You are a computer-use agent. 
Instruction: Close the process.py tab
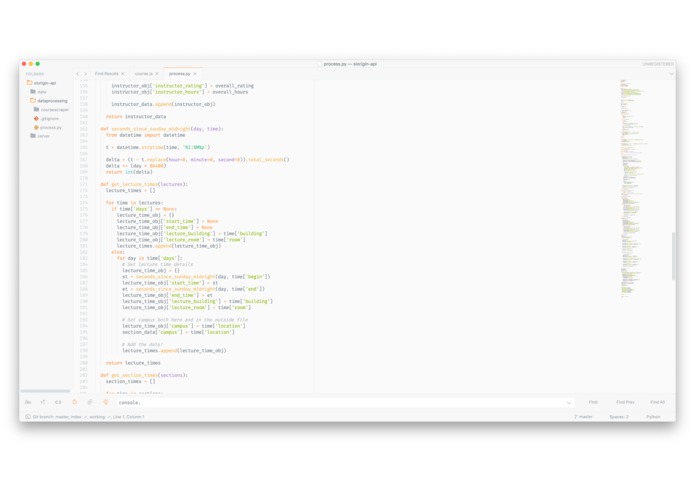[x=195, y=74]
